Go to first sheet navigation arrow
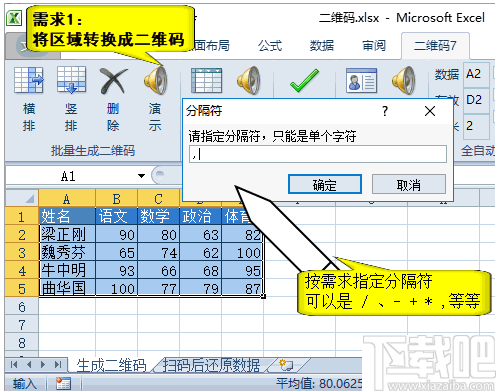The height and width of the screenshot is (391, 498). click(14, 364)
